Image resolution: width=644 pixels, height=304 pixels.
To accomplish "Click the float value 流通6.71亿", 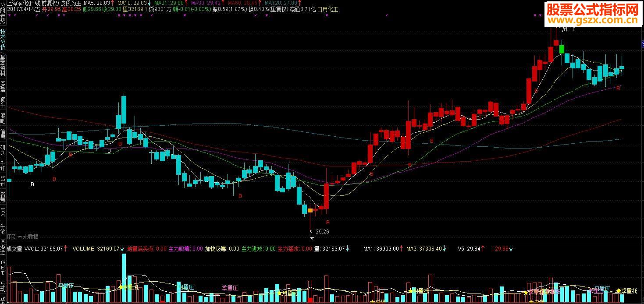I will tap(302, 9).
